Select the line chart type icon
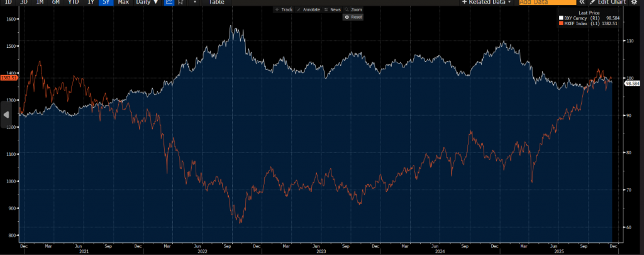This screenshot has width=644, height=255. click(169, 3)
